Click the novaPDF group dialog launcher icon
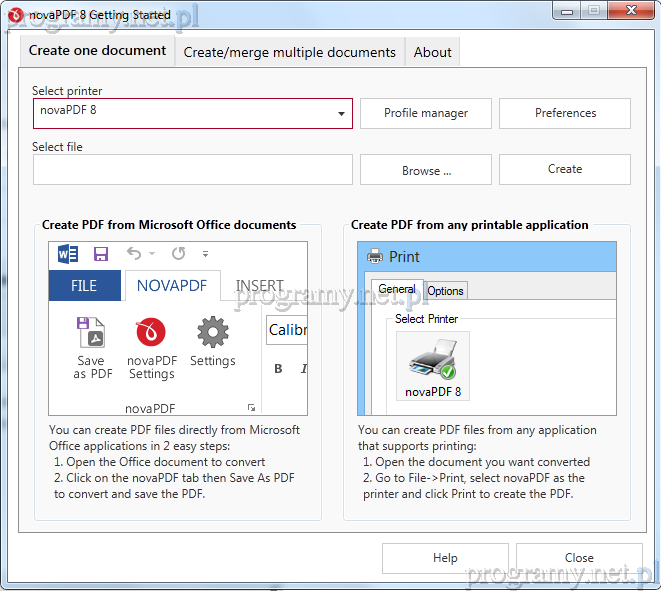This screenshot has width=661, height=591. pos(251,408)
